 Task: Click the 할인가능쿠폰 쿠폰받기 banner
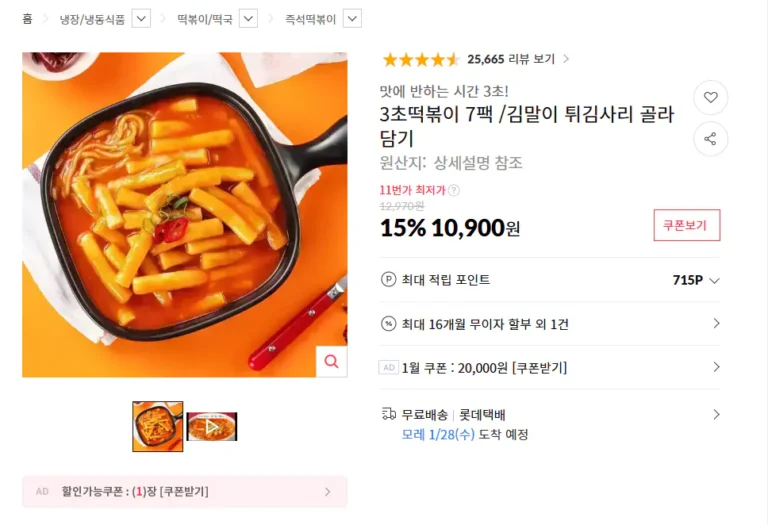184,491
